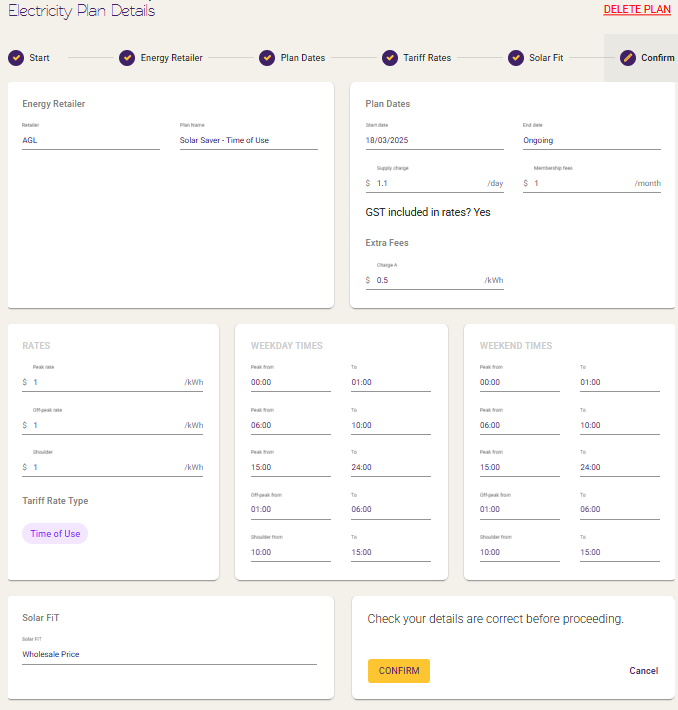
Task: Go to the Energy Retailer step label
Action: pos(171,58)
